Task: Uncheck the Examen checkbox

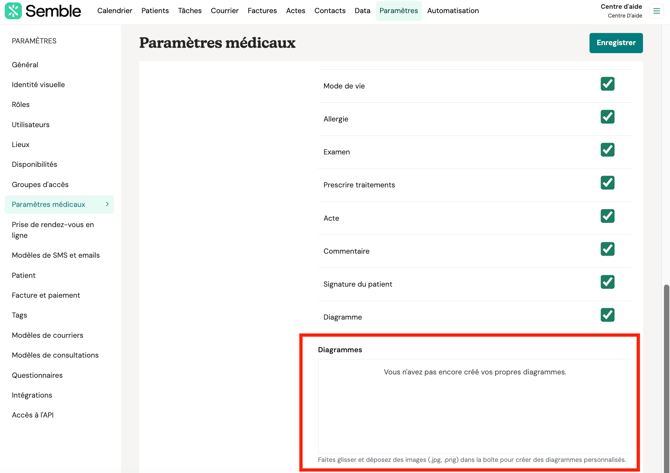Action: 607,150
